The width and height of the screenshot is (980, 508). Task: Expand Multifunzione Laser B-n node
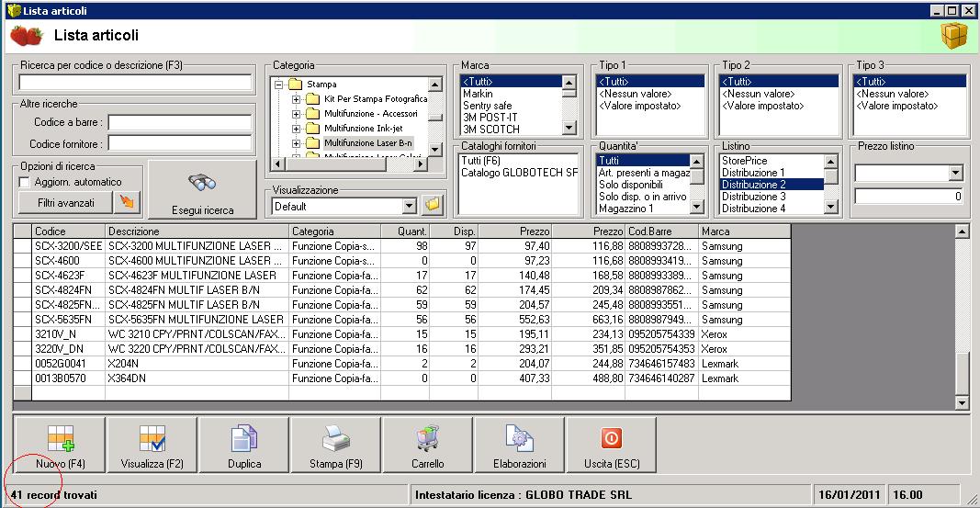297,143
